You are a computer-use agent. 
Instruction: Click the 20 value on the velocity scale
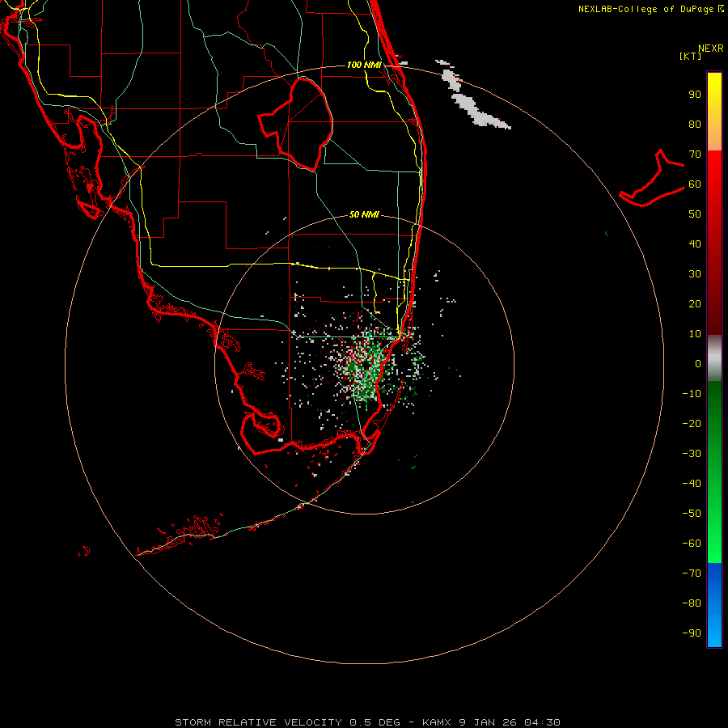pos(695,303)
